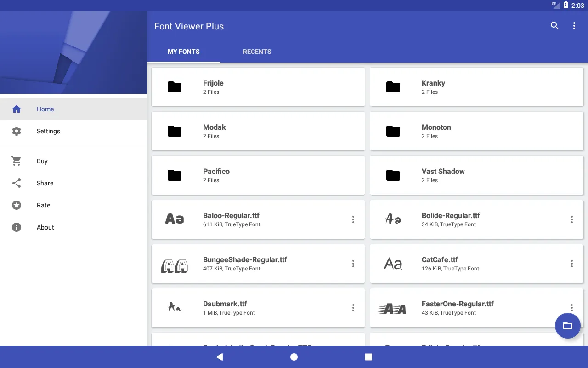Viewport: 588px width, 368px height.
Task: Tap the clock showing 2:03
Action: pos(578,6)
